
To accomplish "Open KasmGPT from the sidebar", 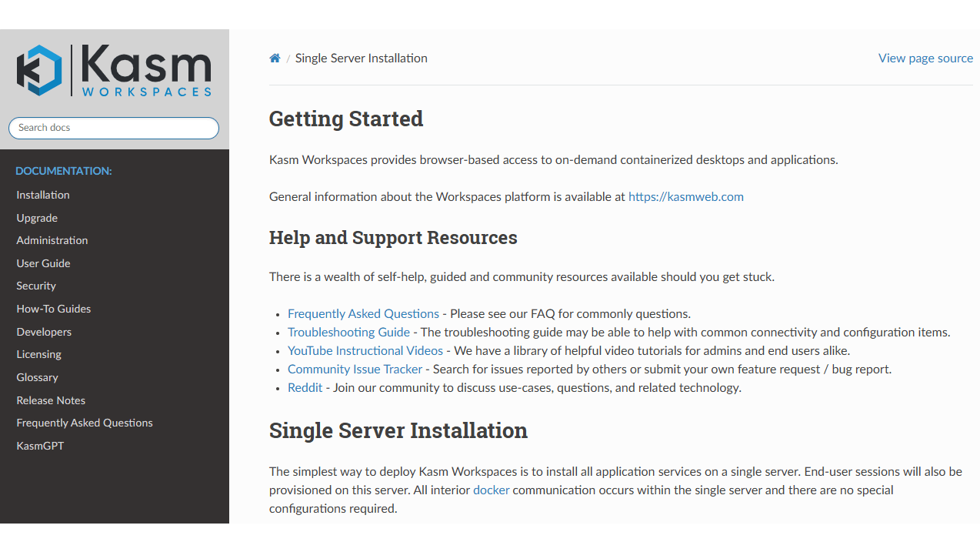I will [40, 446].
